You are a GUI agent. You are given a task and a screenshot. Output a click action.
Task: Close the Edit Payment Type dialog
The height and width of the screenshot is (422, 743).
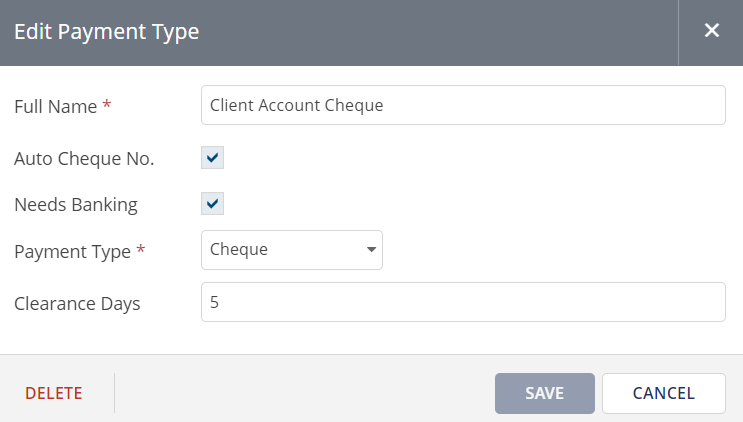711,31
